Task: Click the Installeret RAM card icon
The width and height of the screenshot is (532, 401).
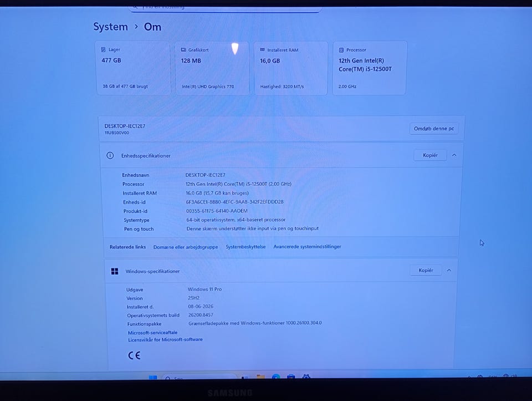Action: pos(262,50)
